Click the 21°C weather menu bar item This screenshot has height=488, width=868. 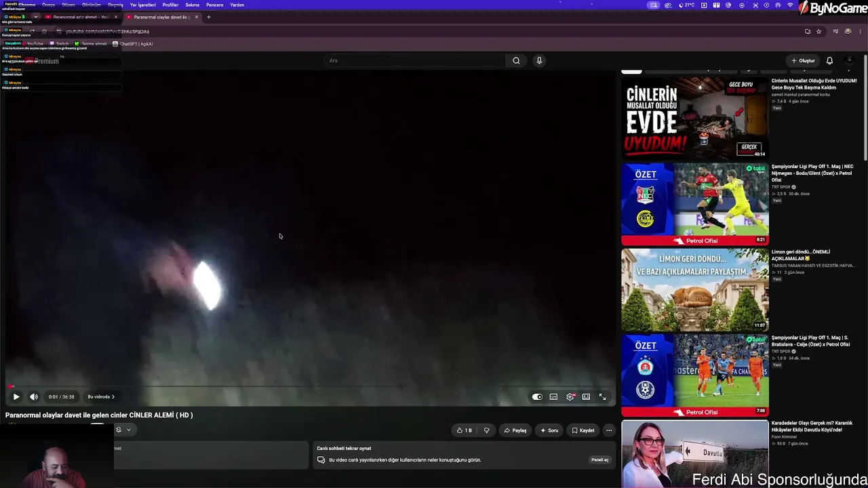(x=686, y=5)
